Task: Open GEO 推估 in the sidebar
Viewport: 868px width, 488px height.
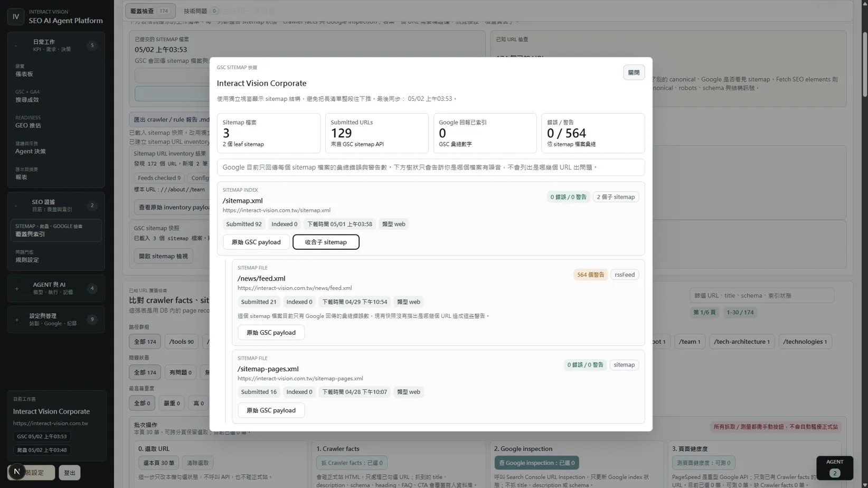Action: (56, 122)
